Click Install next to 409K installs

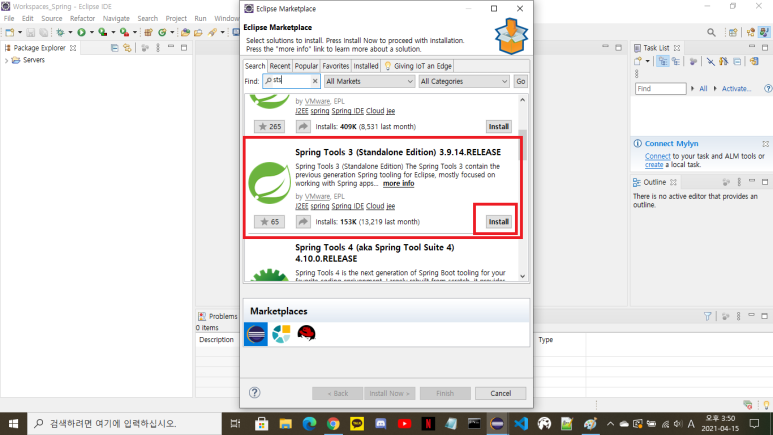pyautogui.click(x=498, y=127)
